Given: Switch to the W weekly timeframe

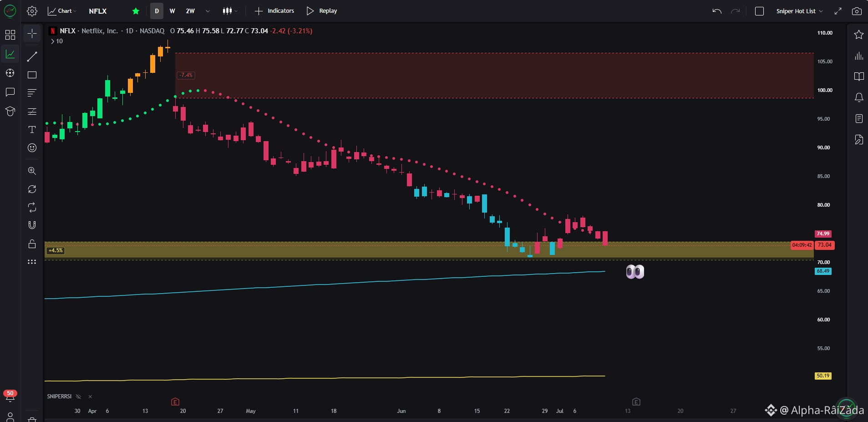Looking at the screenshot, I should (x=172, y=11).
